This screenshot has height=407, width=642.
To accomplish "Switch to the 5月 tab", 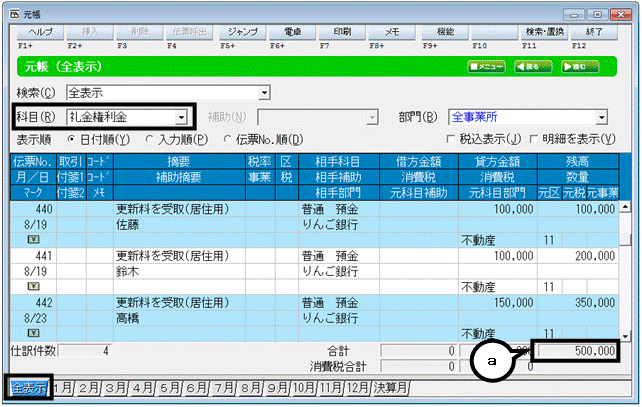I will coord(169,387).
